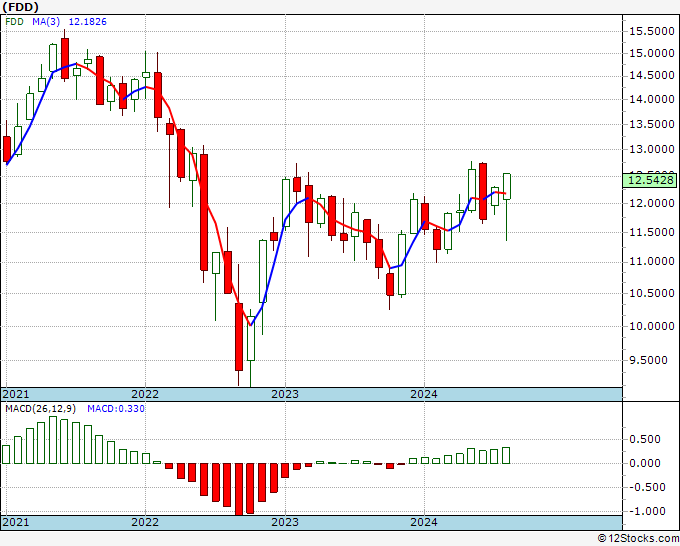Click 2021 on the MACD timeline

coord(16,522)
